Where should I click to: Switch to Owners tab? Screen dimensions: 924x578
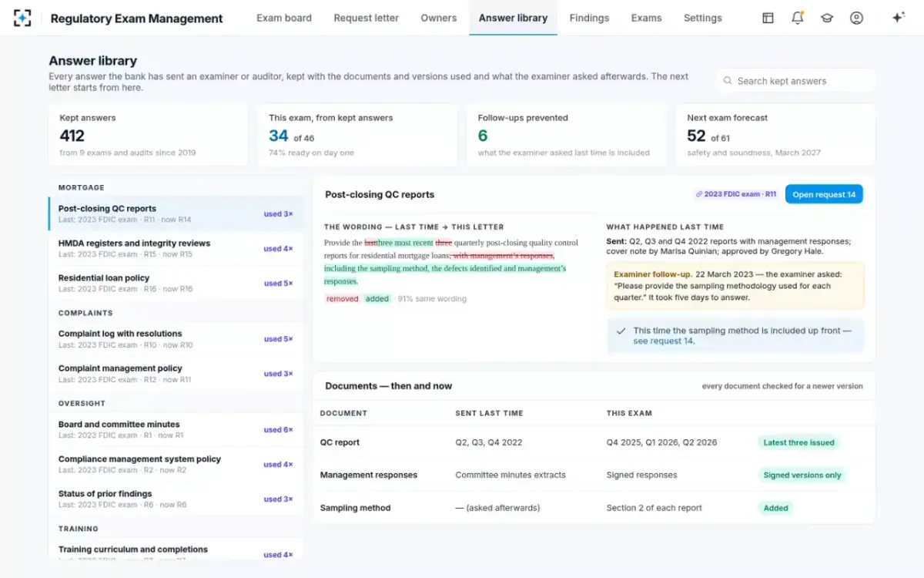click(x=439, y=18)
